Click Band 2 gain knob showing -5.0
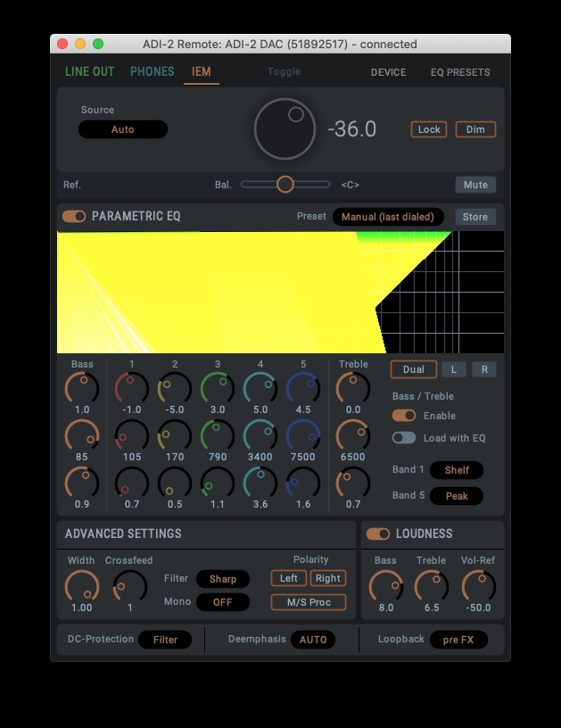This screenshot has height=728, width=561. 175,388
